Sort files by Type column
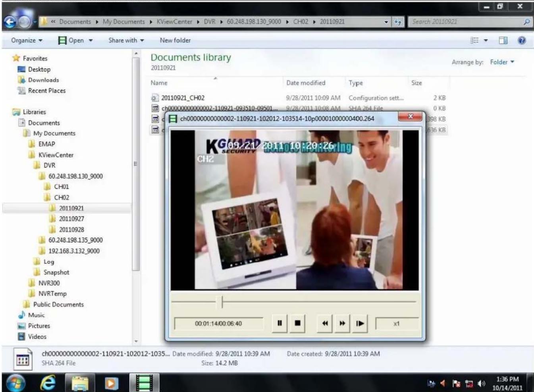 (x=356, y=83)
